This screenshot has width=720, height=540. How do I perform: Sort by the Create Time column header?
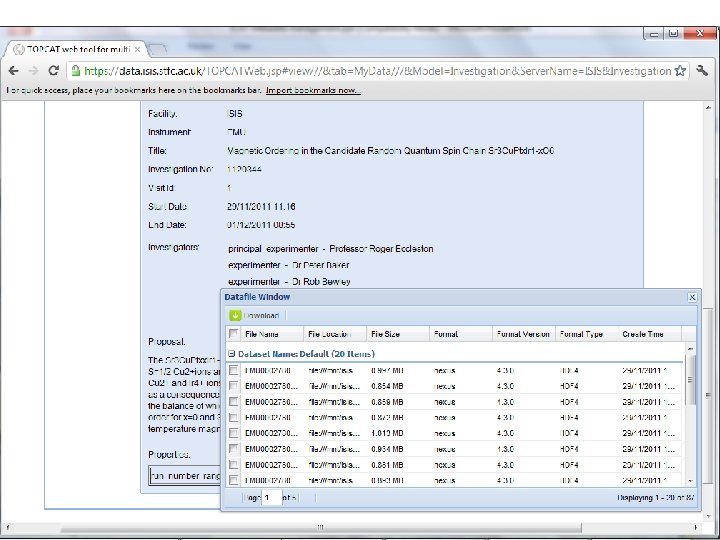point(649,334)
